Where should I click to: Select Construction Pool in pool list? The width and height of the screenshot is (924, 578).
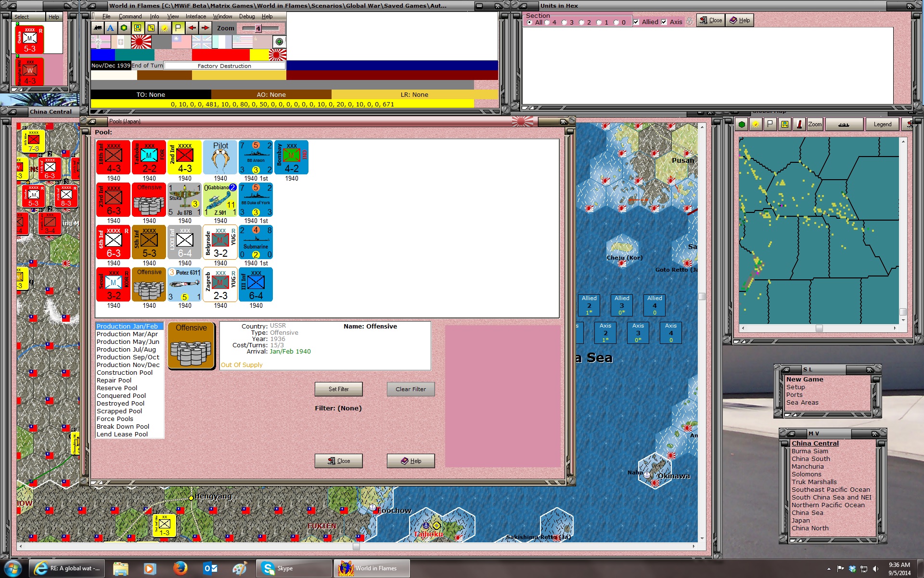(x=125, y=373)
